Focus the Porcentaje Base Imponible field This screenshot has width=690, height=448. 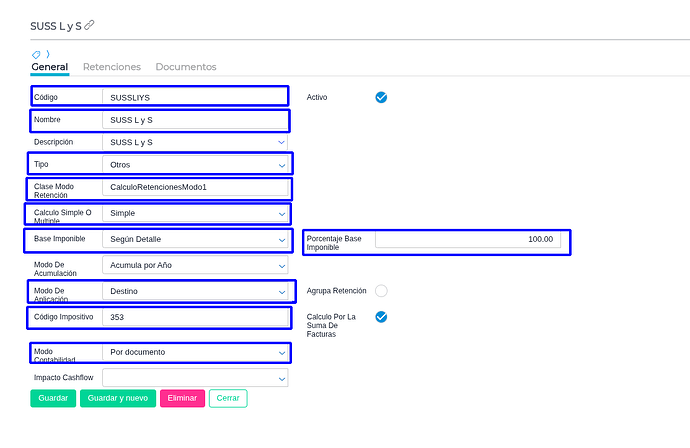coord(467,240)
